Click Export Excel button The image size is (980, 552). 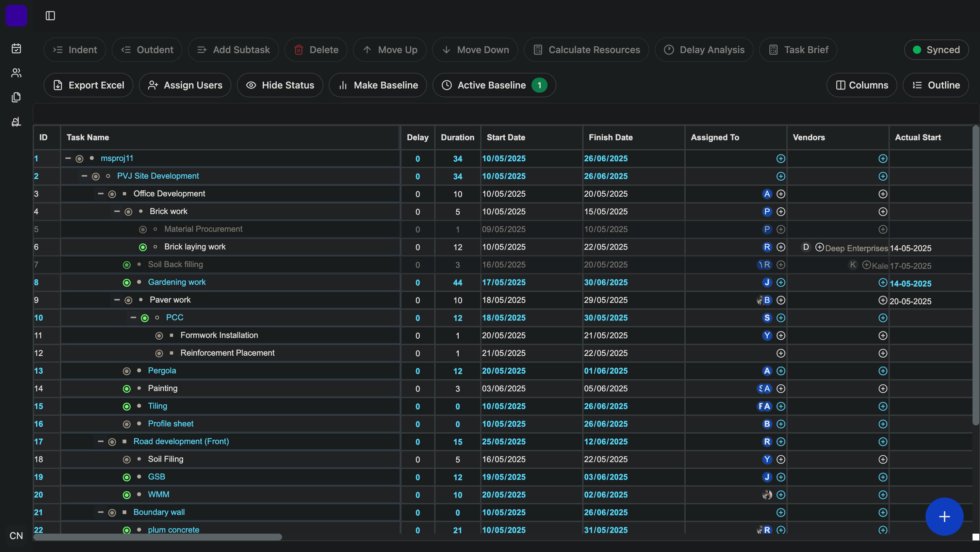(88, 85)
